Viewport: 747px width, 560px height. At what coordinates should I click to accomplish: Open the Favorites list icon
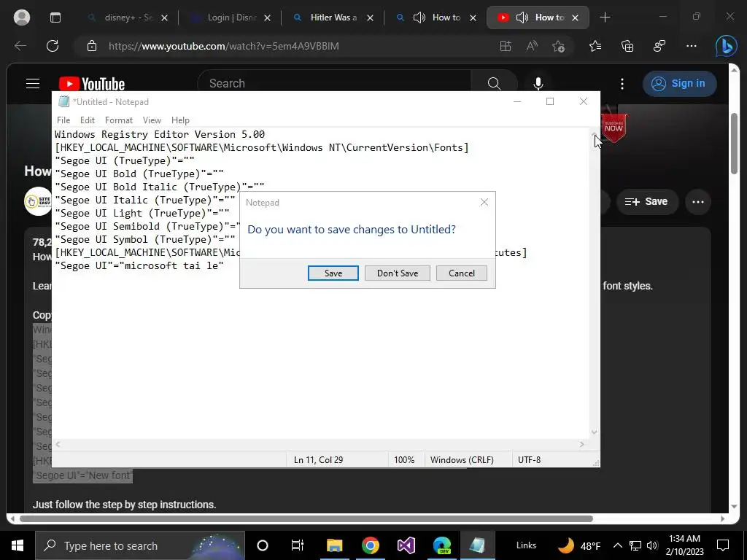[x=595, y=46]
